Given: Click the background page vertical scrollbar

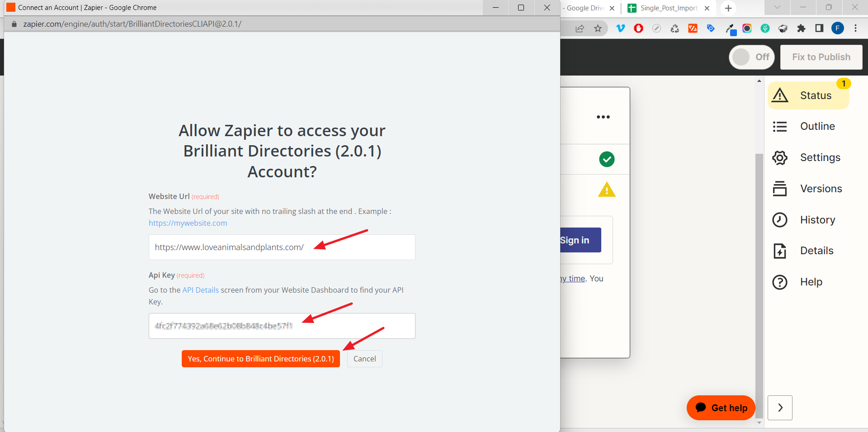Looking at the screenshot, I should point(759,286).
